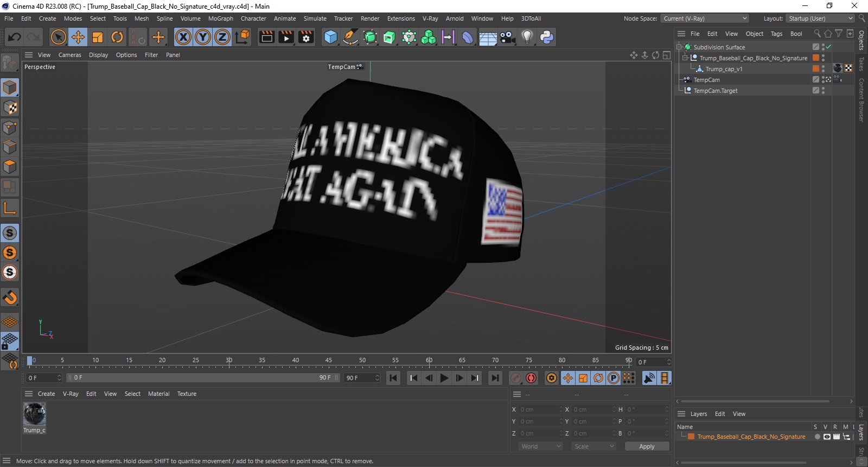Click X position input field
The image size is (868, 467).
[x=539, y=409]
